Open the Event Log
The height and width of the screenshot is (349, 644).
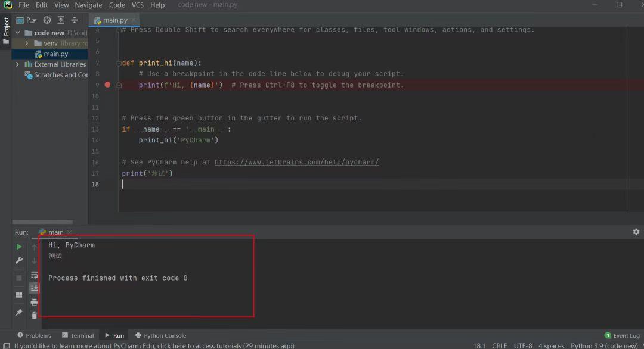click(x=622, y=335)
